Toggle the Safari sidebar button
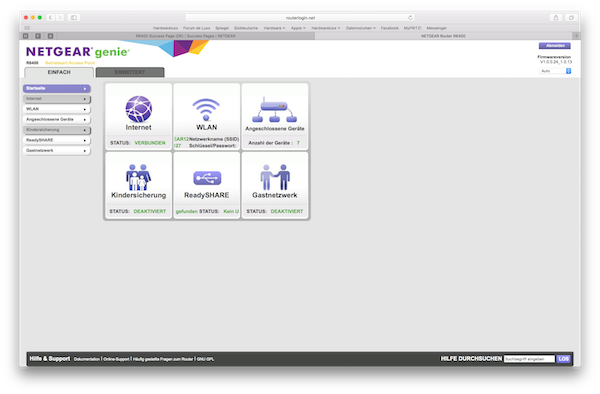The width and height of the screenshot is (600, 394). [74, 18]
